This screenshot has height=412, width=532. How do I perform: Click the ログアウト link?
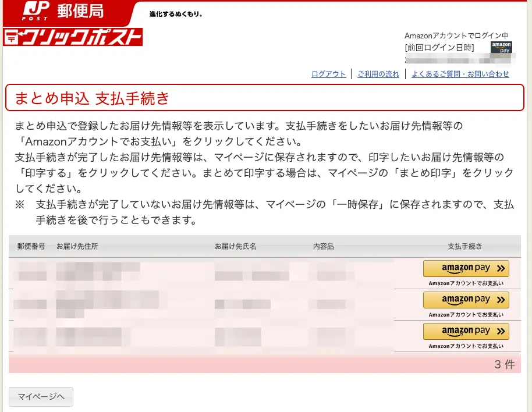[328, 74]
